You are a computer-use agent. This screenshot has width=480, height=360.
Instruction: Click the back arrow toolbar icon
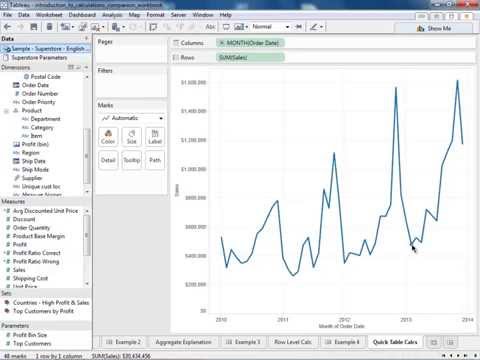tap(8, 27)
